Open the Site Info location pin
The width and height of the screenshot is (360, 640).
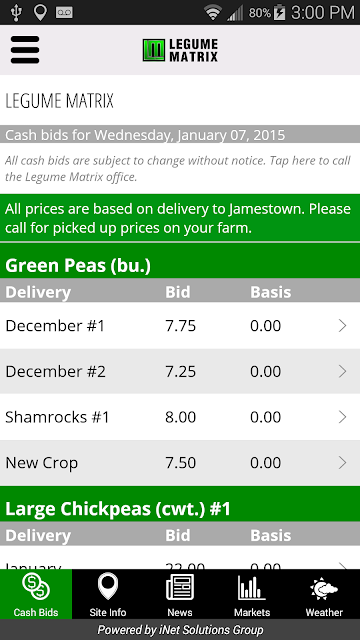coord(108,586)
